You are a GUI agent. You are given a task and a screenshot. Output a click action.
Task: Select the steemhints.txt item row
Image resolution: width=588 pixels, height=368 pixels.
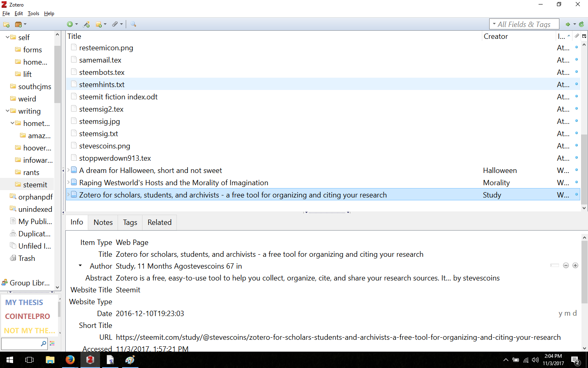pos(323,84)
